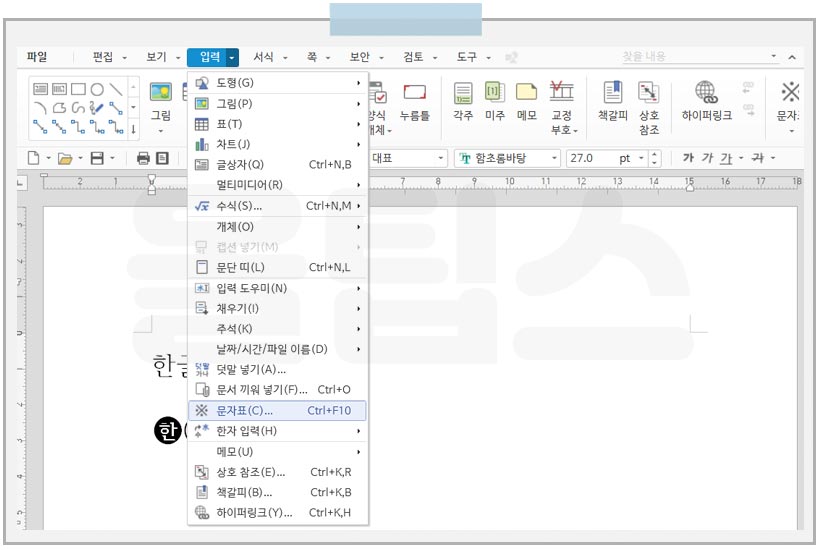This screenshot has width=820, height=550.
Task: Open the 편집 menu
Action: [x=103, y=56]
